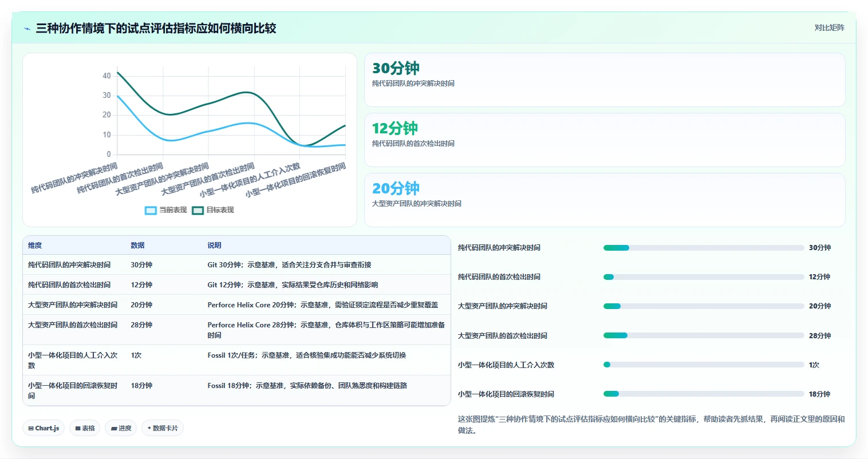Click the summary paragraph starting 这张图提炼

point(651,425)
